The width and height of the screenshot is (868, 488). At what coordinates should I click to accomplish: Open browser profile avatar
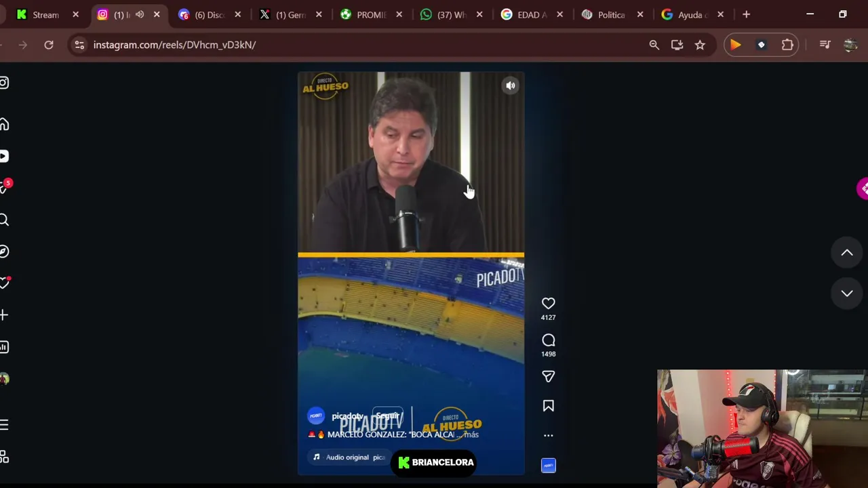tap(850, 45)
